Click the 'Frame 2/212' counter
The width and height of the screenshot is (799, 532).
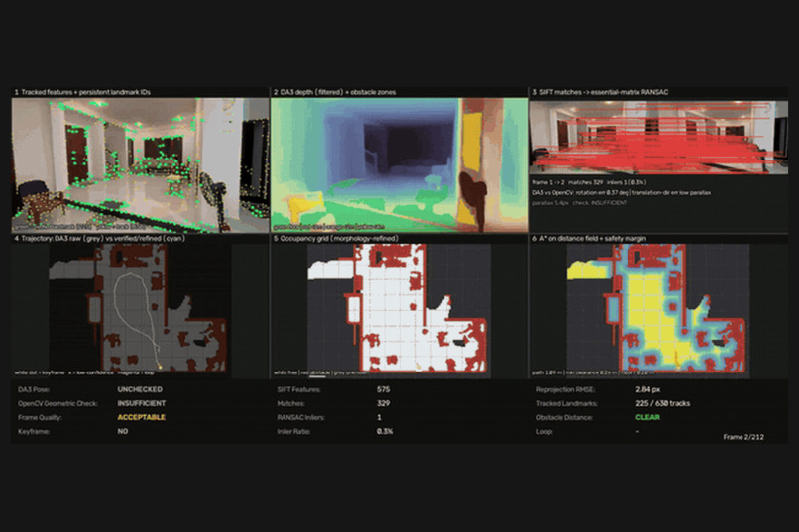(742, 437)
